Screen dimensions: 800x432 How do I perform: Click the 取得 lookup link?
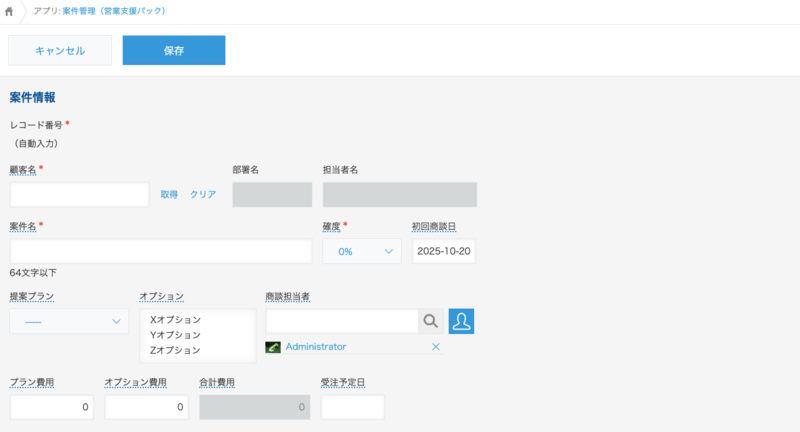click(169, 195)
